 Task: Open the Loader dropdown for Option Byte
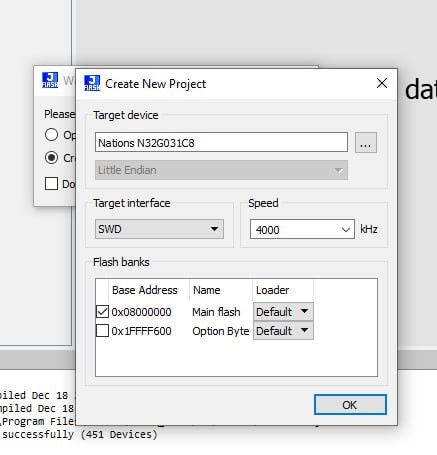283,331
